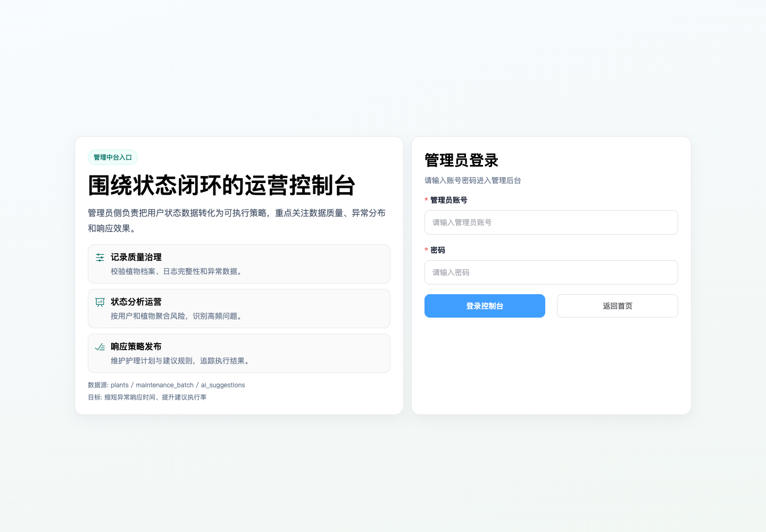Image resolution: width=766 pixels, height=532 pixels.
Task: Click the text 校验植物档案、日志完整性和异常数据。
Action: [x=178, y=271]
